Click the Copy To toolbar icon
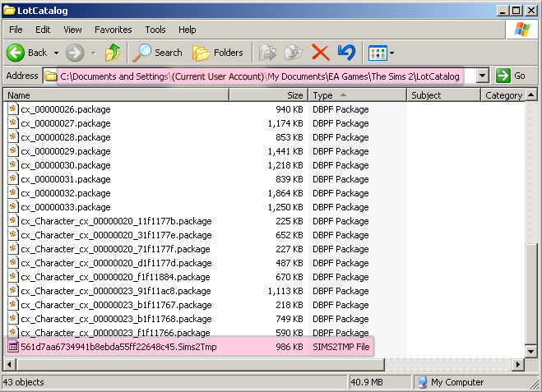 coord(294,53)
